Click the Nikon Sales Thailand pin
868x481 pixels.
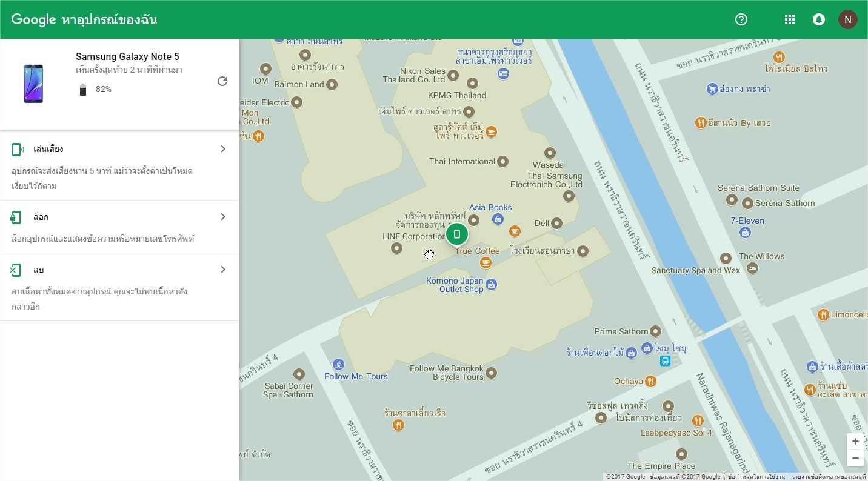click(453, 75)
